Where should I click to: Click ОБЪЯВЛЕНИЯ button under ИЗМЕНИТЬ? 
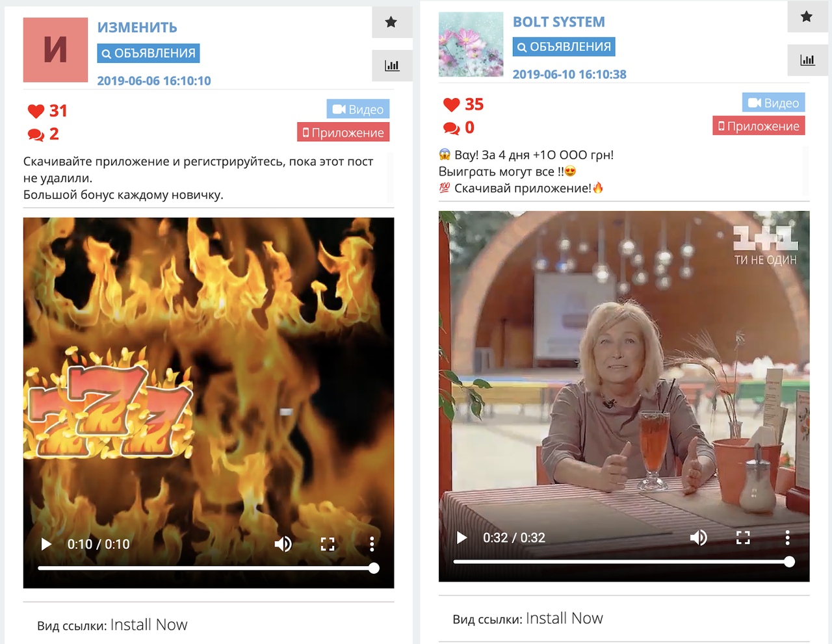click(x=148, y=53)
